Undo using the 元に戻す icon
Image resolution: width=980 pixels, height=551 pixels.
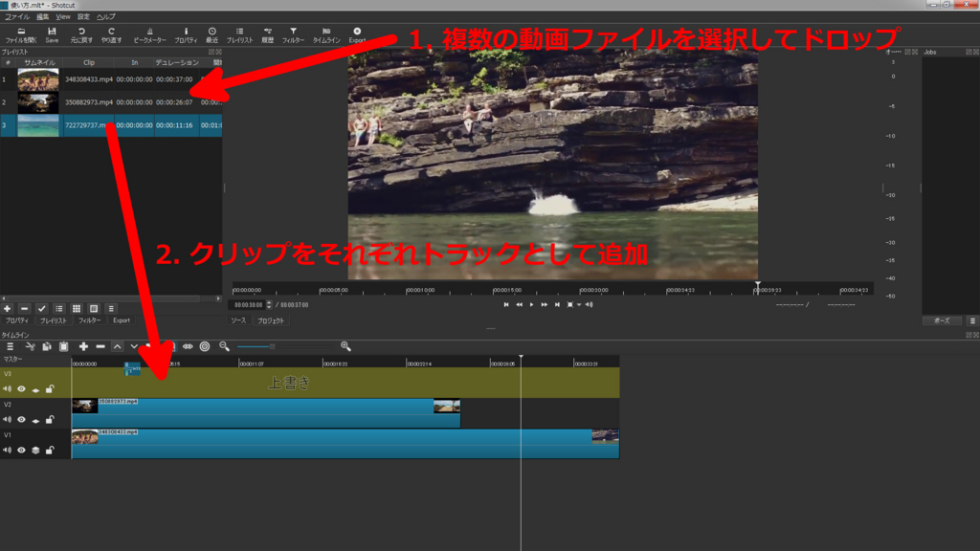pyautogui.click(x=81, y=35)
